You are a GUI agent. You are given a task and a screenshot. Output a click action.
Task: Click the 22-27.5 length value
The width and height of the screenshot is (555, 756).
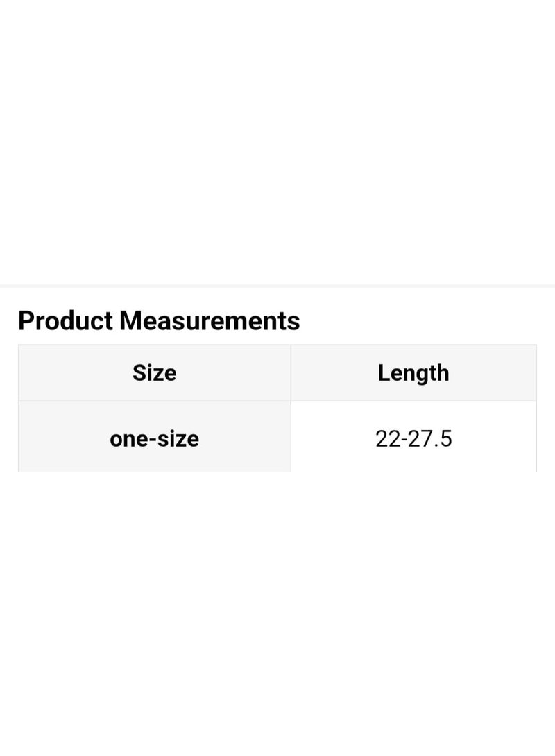(x=413, y=439)
